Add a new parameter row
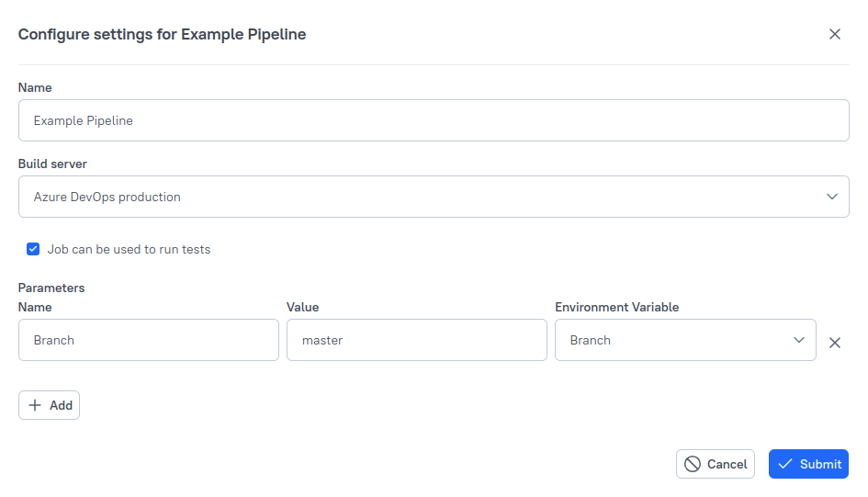This screenshot has height=497, width=868. click(50, 405)
